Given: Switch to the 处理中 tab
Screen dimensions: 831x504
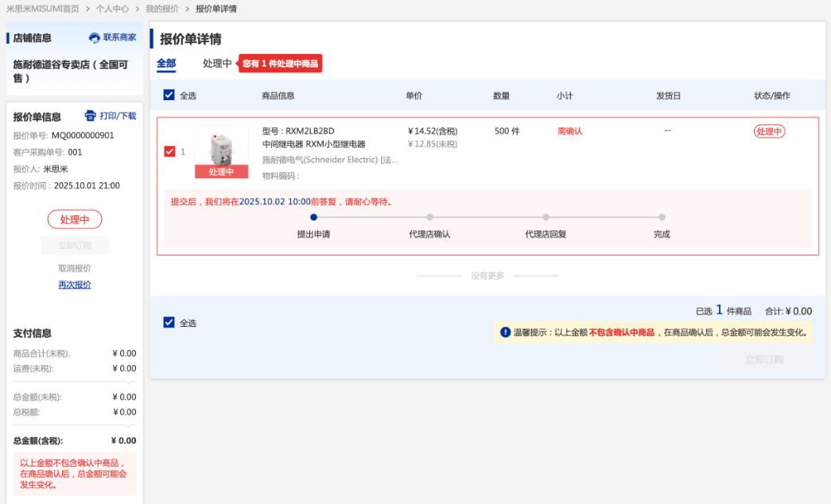Looking at the screenshot, I should [x=217, y=64].
